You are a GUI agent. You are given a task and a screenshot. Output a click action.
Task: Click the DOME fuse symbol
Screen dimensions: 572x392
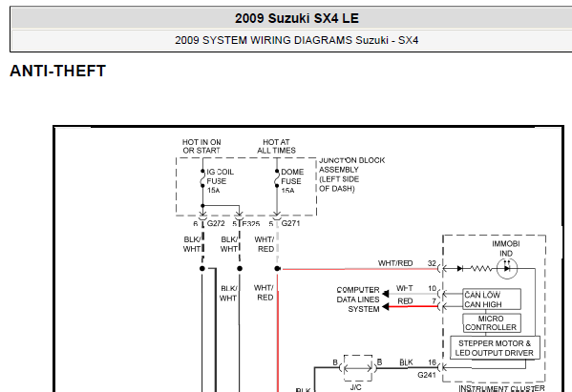coord(277,178)
